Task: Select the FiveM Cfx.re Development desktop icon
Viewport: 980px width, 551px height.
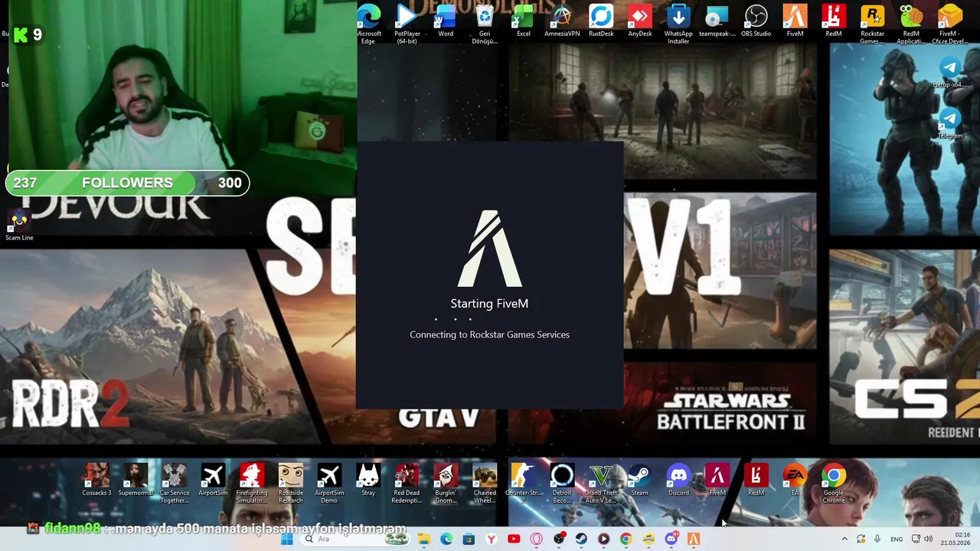Action: [x=950, y=23]
